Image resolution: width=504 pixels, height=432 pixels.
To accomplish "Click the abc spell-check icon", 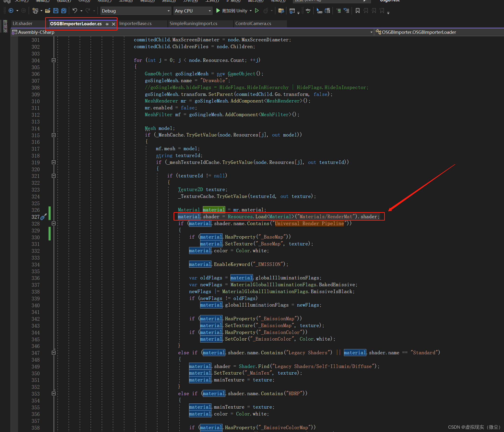I will [x=308, y=11].
